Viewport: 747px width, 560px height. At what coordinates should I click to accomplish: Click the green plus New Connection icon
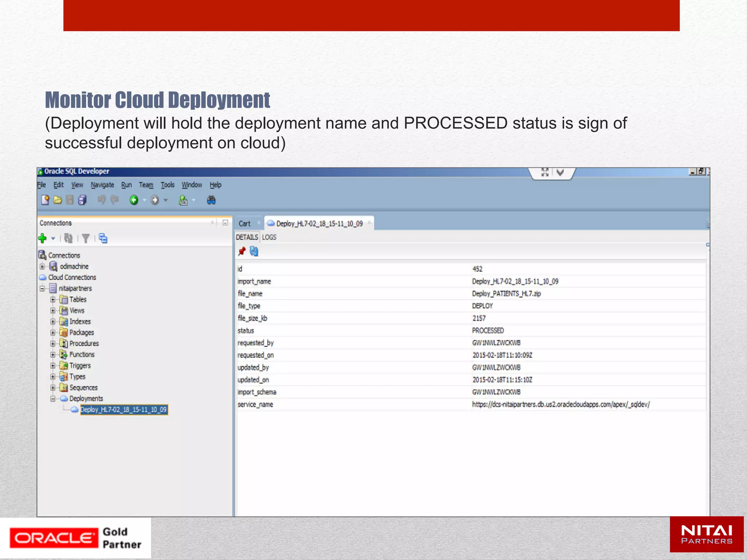point(42,238)
